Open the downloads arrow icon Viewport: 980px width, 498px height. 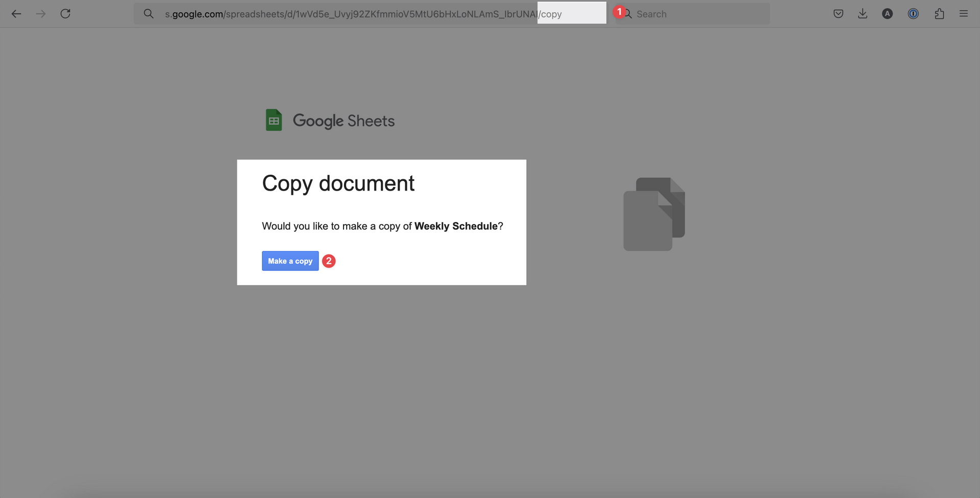863,14
